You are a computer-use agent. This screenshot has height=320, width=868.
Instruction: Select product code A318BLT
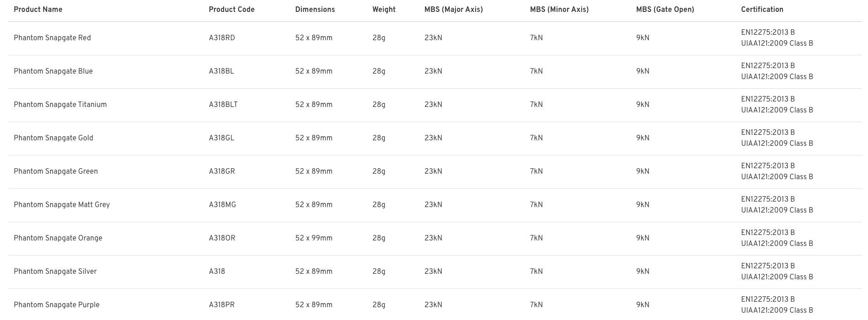pyautogui.click(x=223, y=105)
